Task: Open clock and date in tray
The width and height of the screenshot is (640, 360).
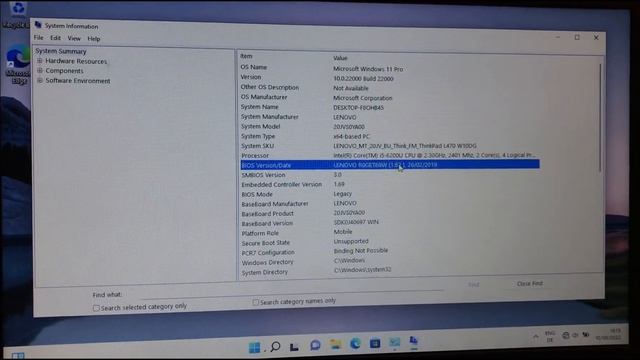Action: tap(609, 334)
